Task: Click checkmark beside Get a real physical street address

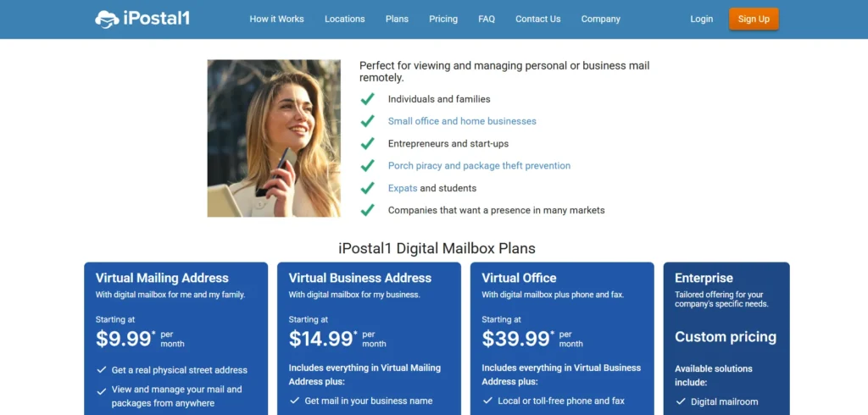Action: tap(102, 369)
